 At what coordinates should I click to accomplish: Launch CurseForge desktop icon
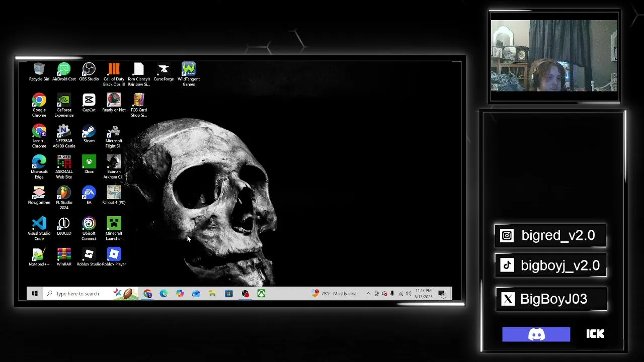tap(164, 72)
